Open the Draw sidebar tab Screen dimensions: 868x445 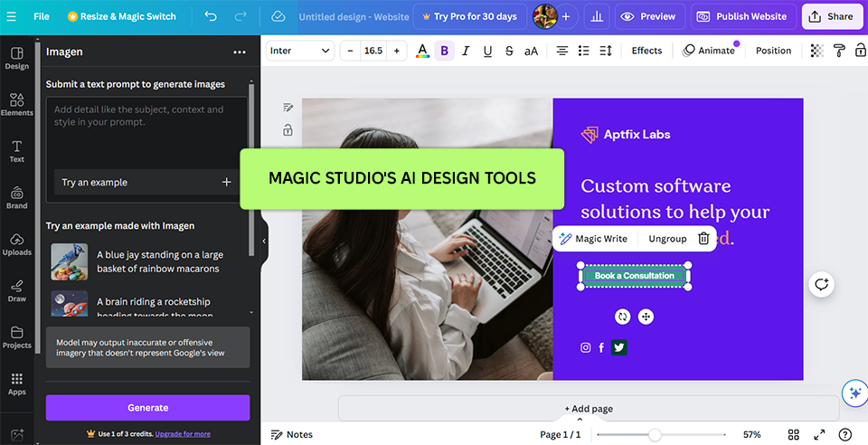[16, 290]
